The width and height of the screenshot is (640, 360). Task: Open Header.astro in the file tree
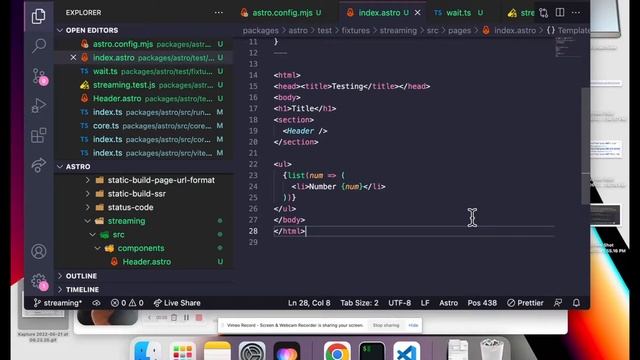[147, 262]
